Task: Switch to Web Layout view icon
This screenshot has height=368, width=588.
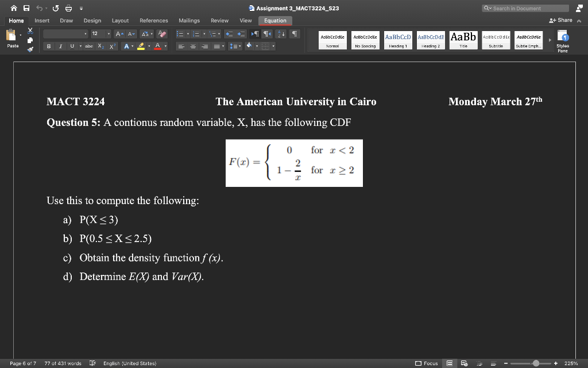Action: [464, 363]
